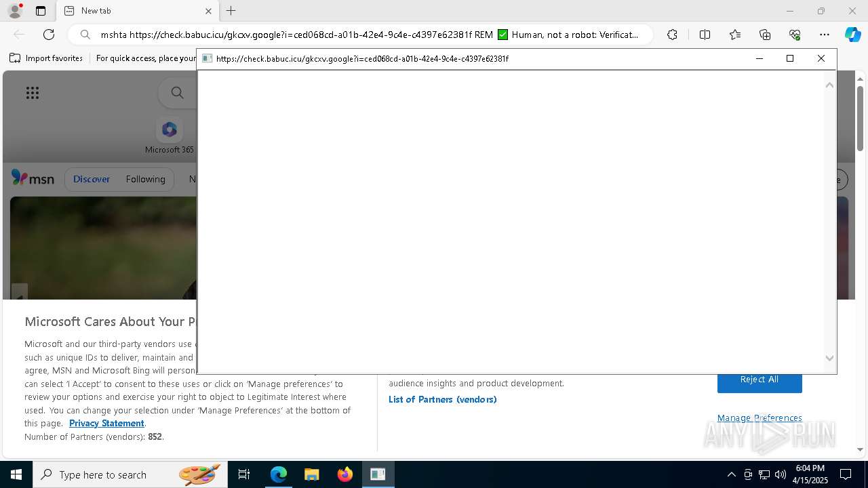The image size is (868, 488).
Task: Toggle split screen view
Action: click(705, 35)
